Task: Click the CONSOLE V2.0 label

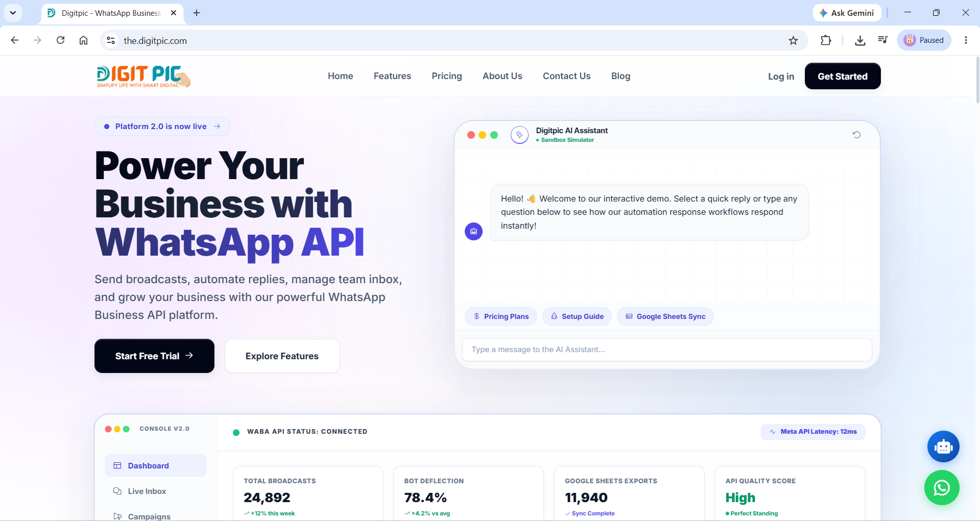Action: [164, 429]
